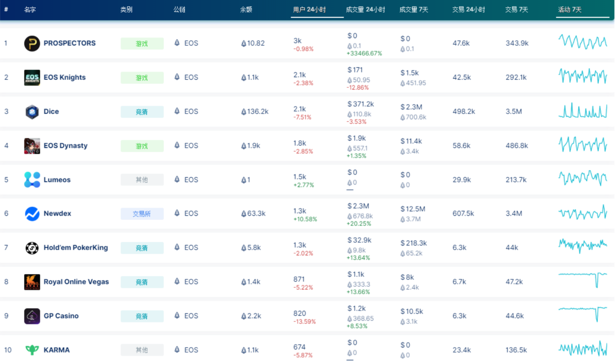Click the EOS chain icon in PROSPECTORS row
Viewport: 616px width, 364px height.
click(177, 43)
